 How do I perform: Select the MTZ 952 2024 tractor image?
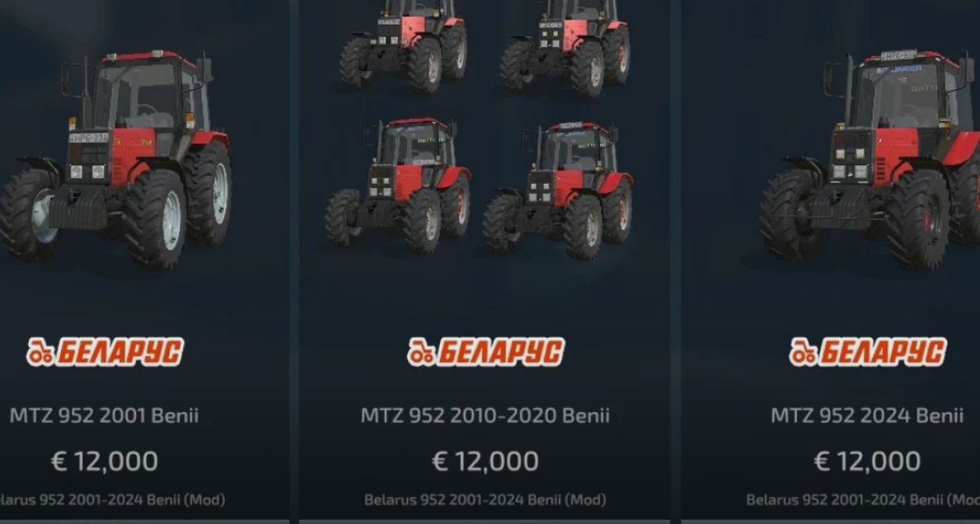click(870, 159)
